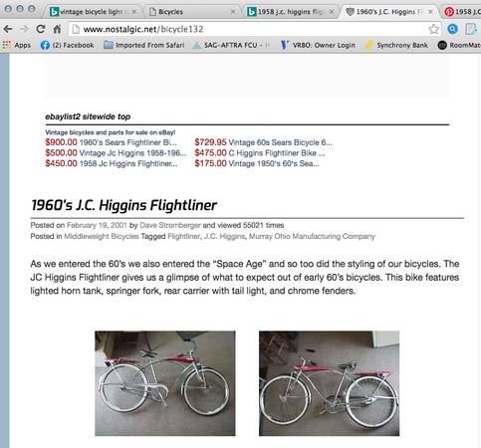Click the blue search extension icon
Screen dimensions: 481x448
452,29
